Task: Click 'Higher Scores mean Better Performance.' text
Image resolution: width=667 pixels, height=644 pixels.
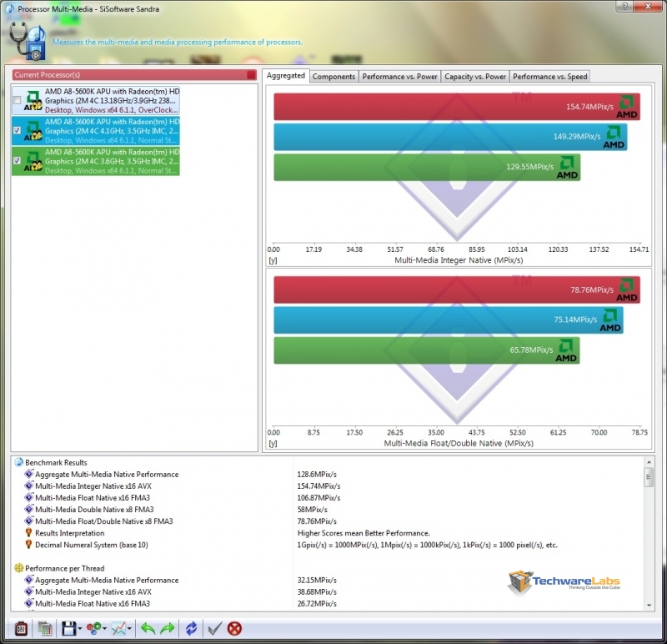Action: pos(364,533)
